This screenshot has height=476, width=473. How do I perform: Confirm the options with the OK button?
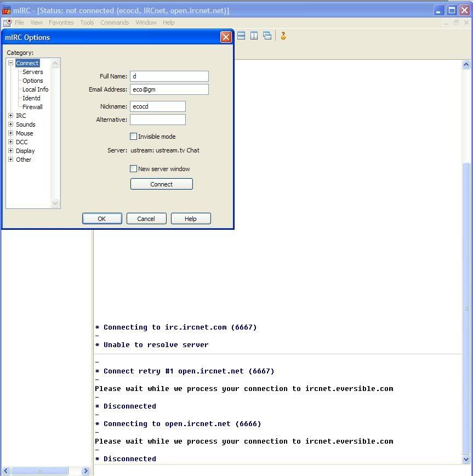point(102,219)
